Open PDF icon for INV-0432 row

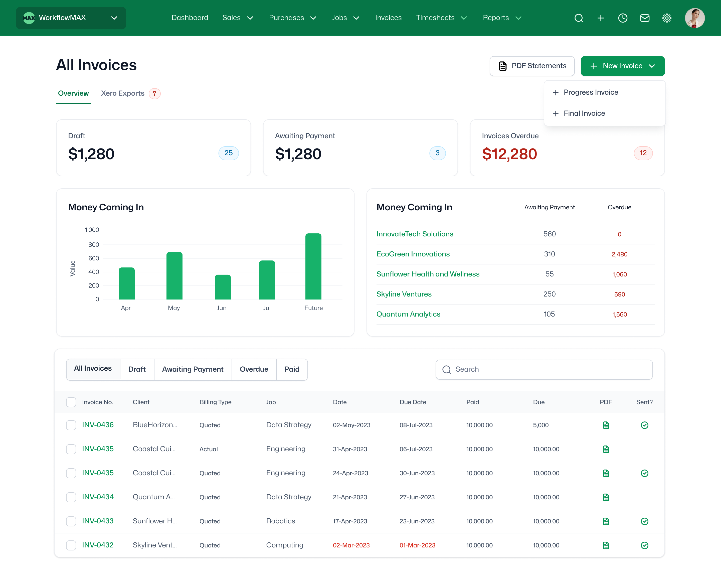click(606, 545)
